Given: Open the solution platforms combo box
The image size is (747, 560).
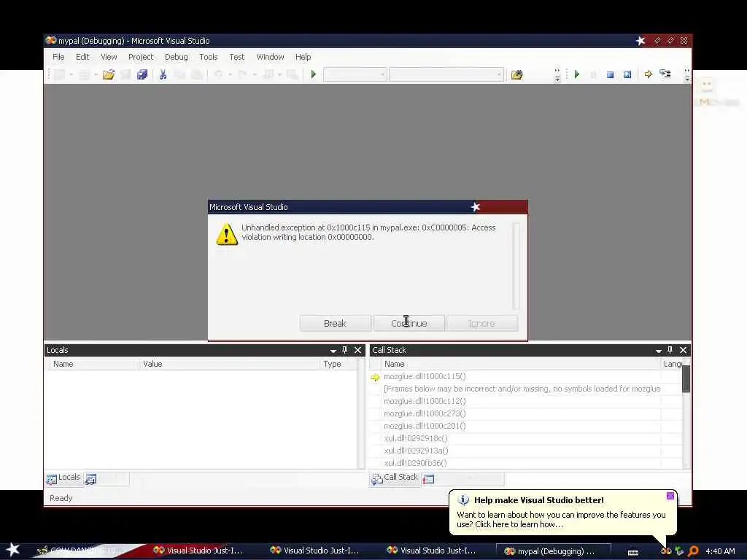Looking at the screenshot, I should 446,74.
